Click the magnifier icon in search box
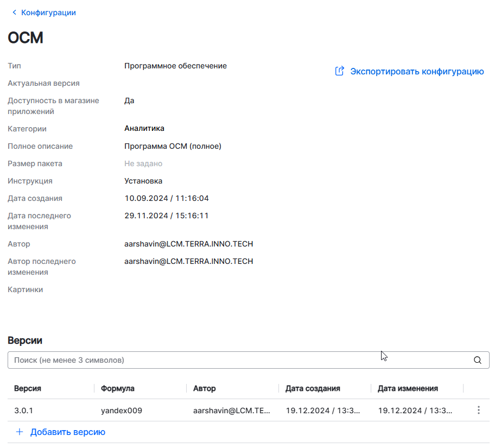Screen dimensions: 501x448 [478, 360]
